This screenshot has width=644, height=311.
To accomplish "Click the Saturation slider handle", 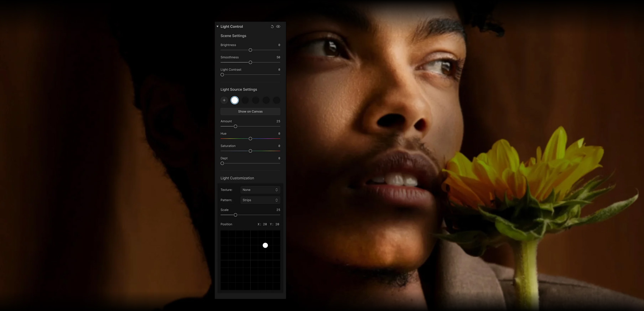I will pos(250,151).
